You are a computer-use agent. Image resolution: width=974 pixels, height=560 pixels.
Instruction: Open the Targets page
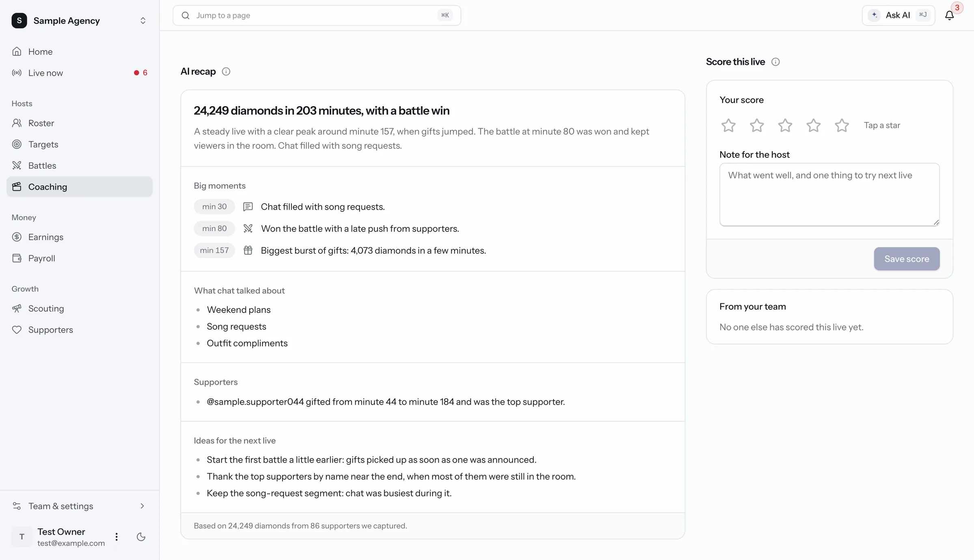coord(80,144)
